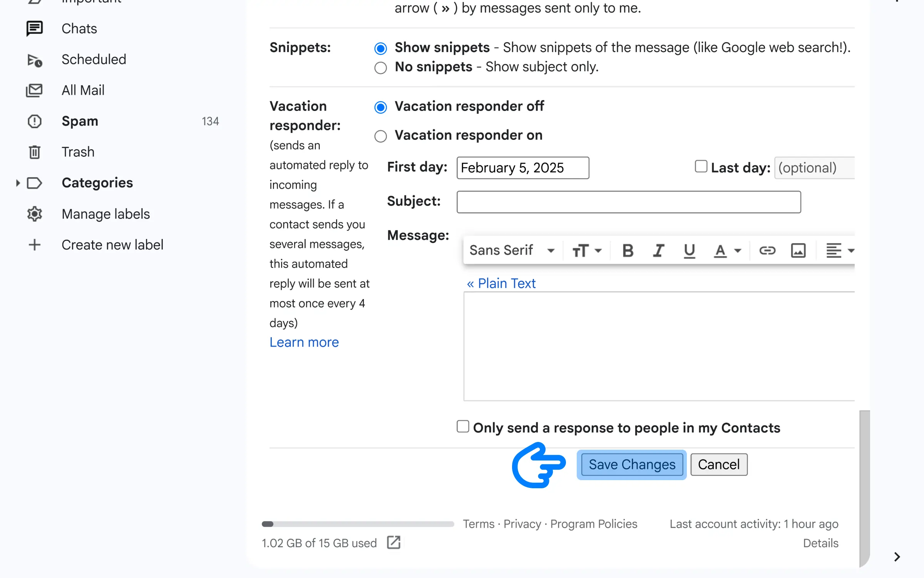This screenshot has height=578, width=924.
Task: Toggle underline formatting in message toolbar
Action: [x=689, y=250]
